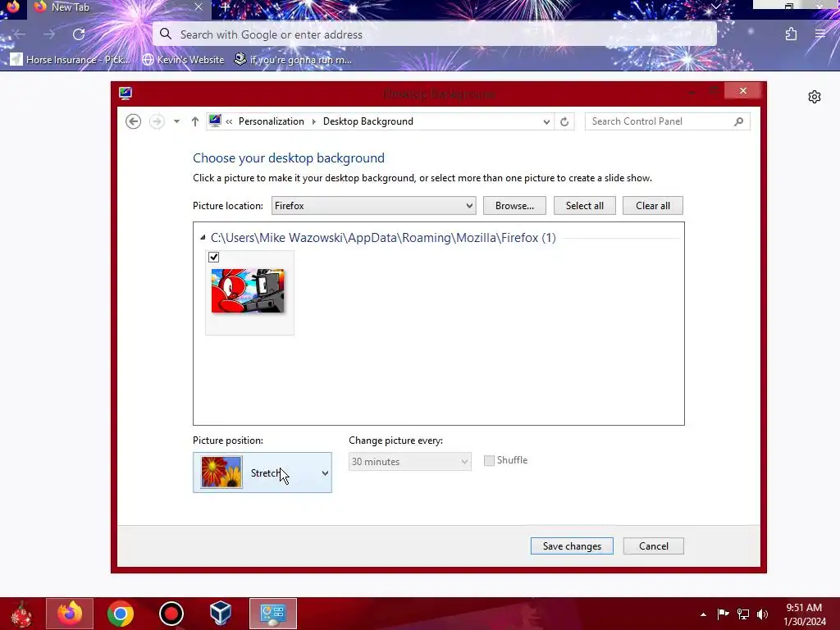This screenshot has width=840, height=630.
Task: Click Save changes
Action: click(572, 546)
